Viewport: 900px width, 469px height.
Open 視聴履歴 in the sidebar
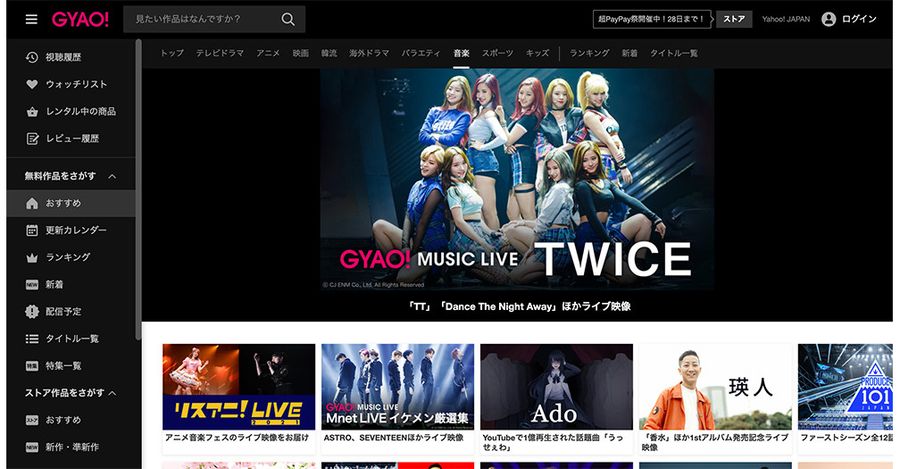click(x=64, y=57)
